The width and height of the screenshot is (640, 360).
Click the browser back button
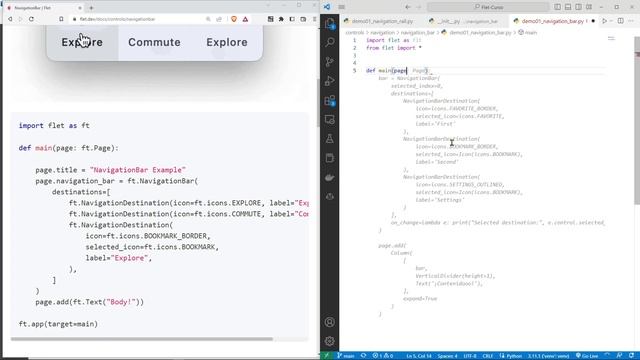point(10,19)
